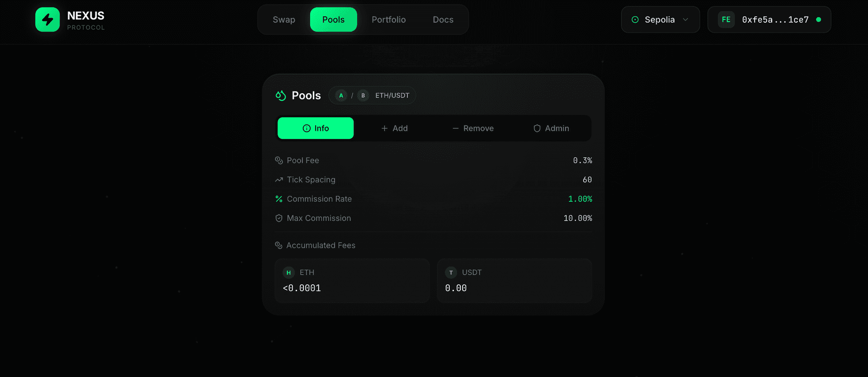Image resolution: width=868 pixels, height=377 pixels.
Task: Switch to the Remove liquidity tab
Action: 473,129
